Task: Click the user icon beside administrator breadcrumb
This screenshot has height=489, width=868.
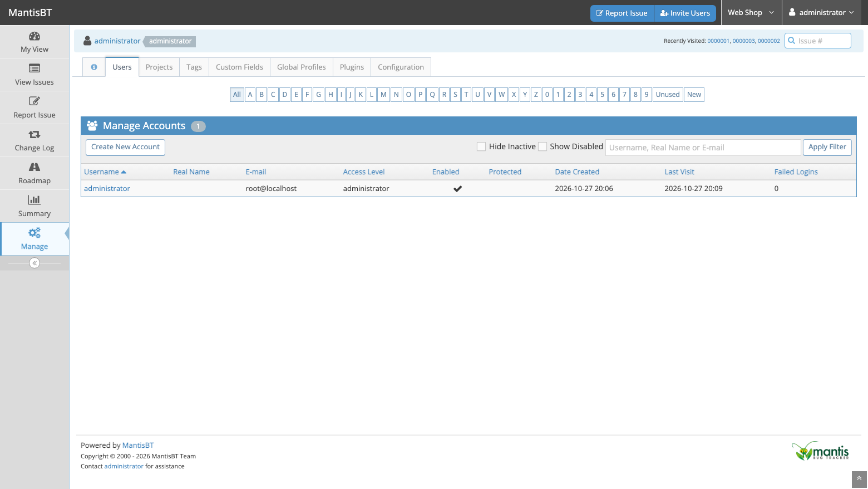Action: (87, 41)
